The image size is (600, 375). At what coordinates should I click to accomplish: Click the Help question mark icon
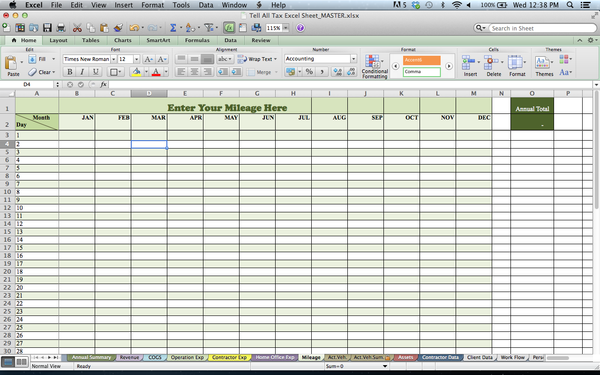tap(300, 28)
